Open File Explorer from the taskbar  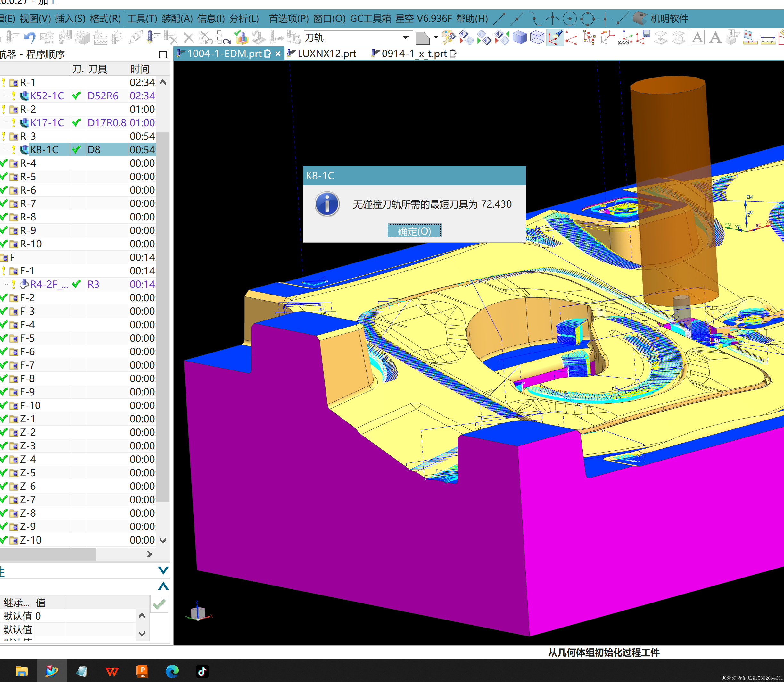(21, 671)
